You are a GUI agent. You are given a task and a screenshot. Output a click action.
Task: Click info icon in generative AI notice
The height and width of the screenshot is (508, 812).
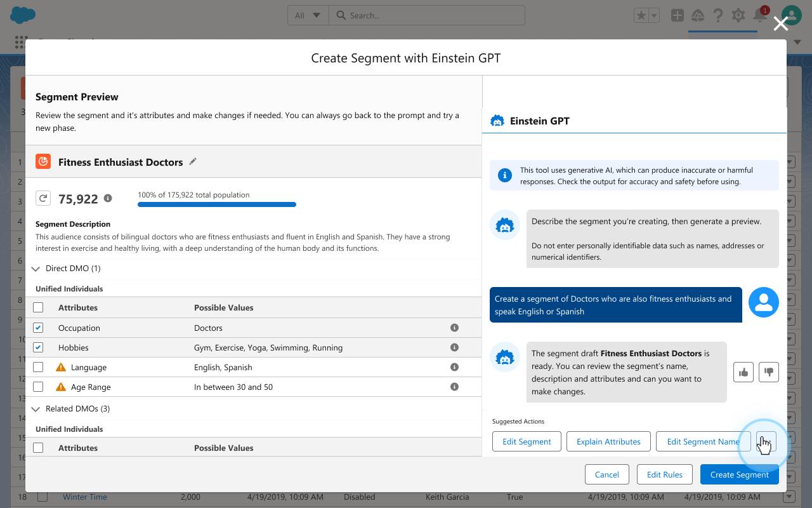[505, 175]
